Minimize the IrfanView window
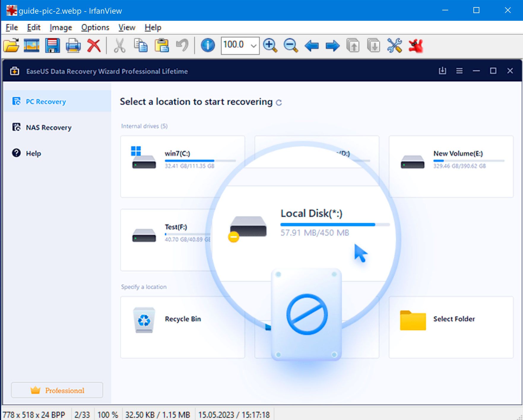This screenshot has height=420, width=523. 445,10
